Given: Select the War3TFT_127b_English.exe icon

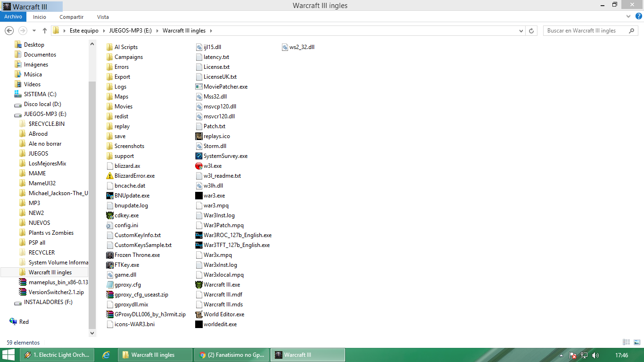Looking at the screenshot, I should click(199, 245).
